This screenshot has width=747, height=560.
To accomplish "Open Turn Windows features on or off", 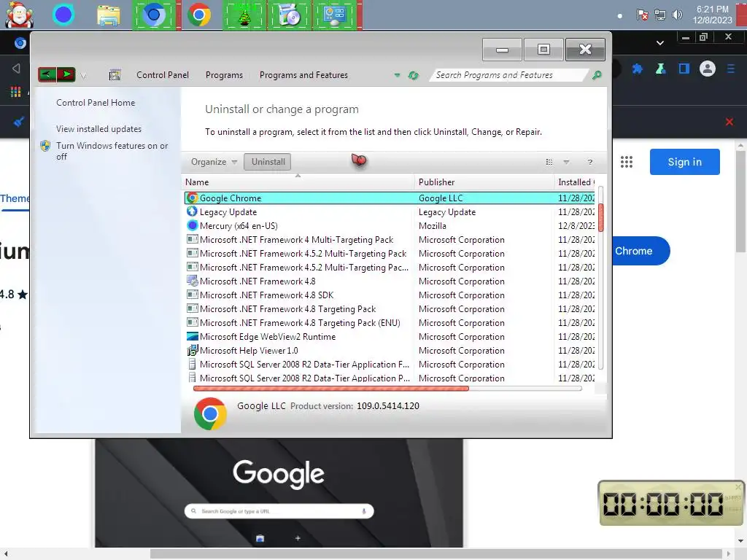I will (x=112, y=151).
